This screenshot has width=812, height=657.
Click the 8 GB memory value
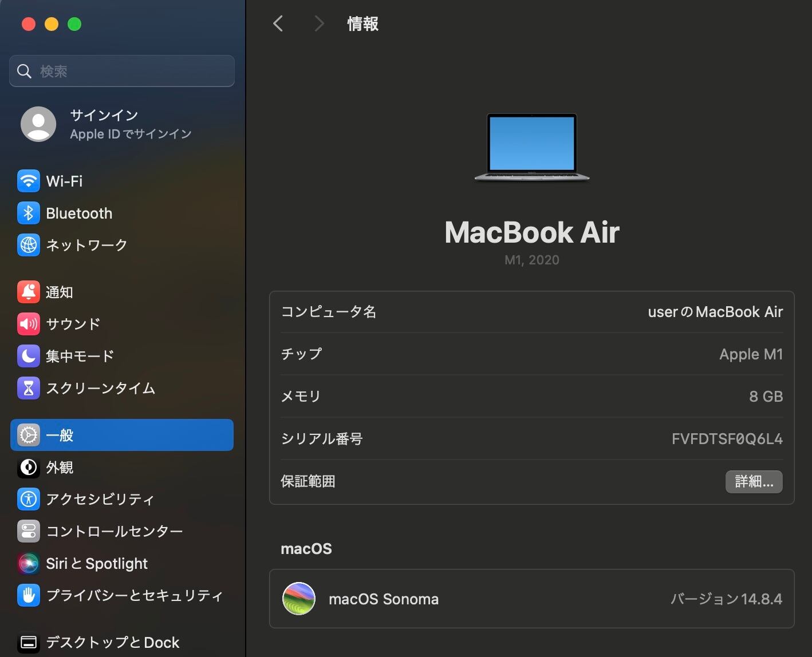pos(766,397)
